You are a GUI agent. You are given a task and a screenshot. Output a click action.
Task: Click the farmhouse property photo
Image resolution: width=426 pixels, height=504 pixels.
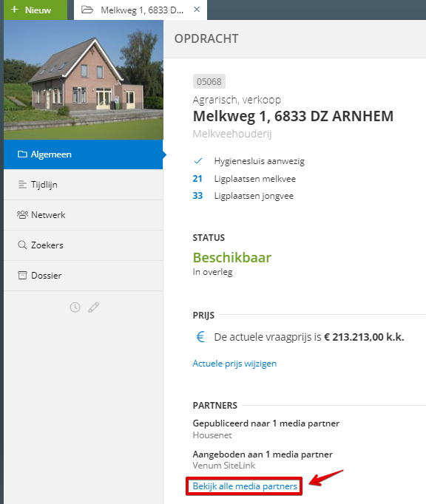coord(84,80)
